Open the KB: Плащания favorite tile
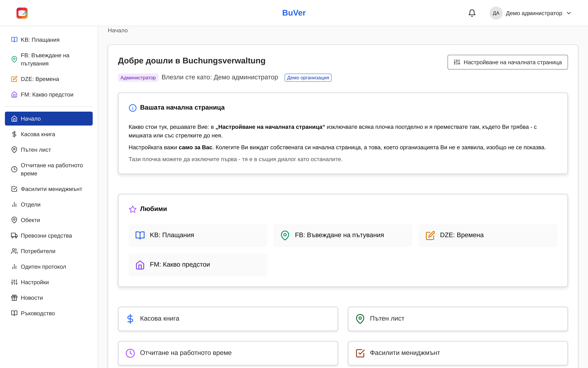Viewport: 588px width, 368px height. [198, 235]
